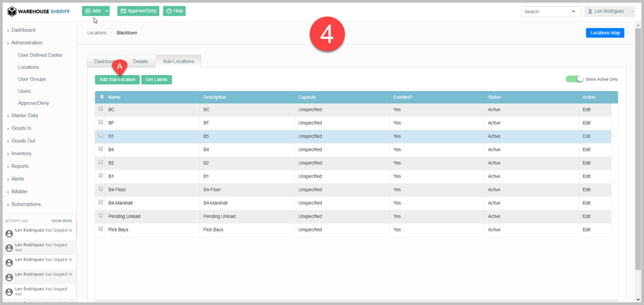644x305 pixels.
Task: Click the green Add plus button
Action: pyautogui.click(x=92, y=11)
